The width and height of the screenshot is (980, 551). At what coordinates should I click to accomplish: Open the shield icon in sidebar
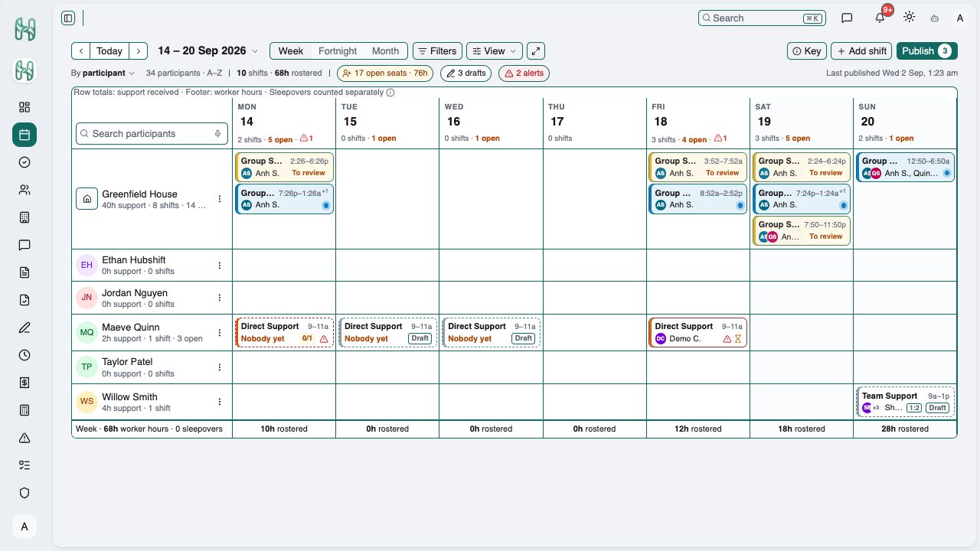pyautogui.click(x=24, y=493)
